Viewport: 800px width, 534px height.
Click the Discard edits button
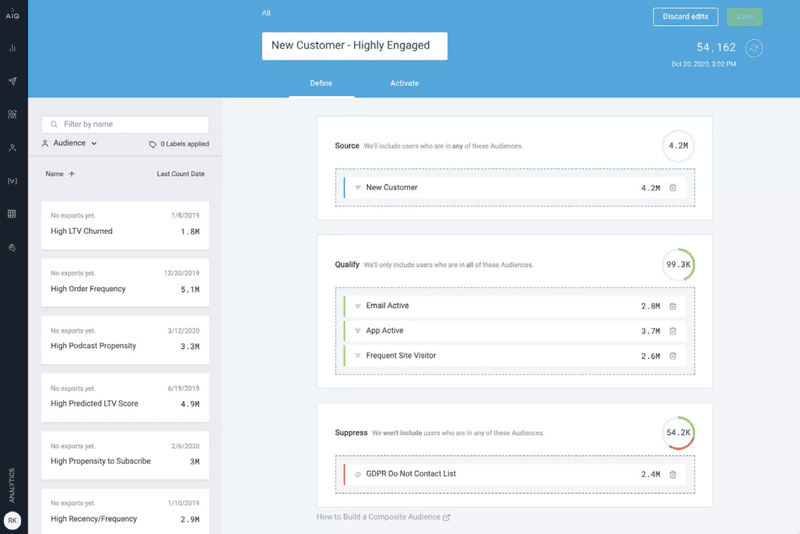685,17
